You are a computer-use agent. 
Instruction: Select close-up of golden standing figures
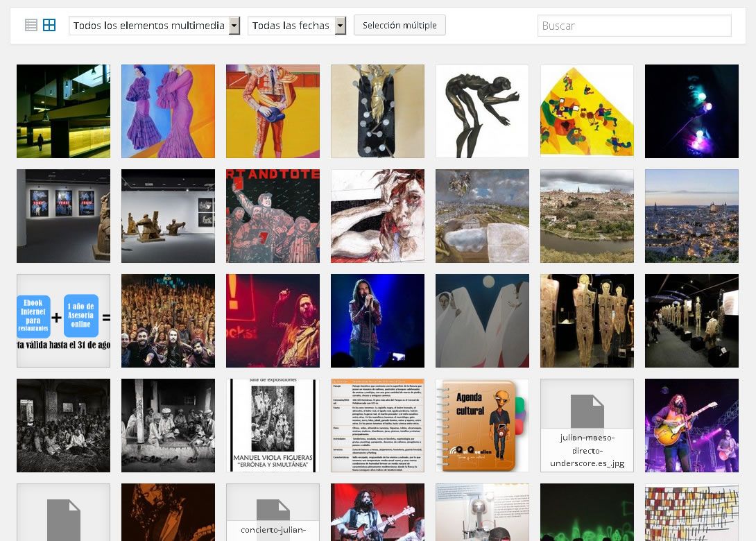pos(587,320)
